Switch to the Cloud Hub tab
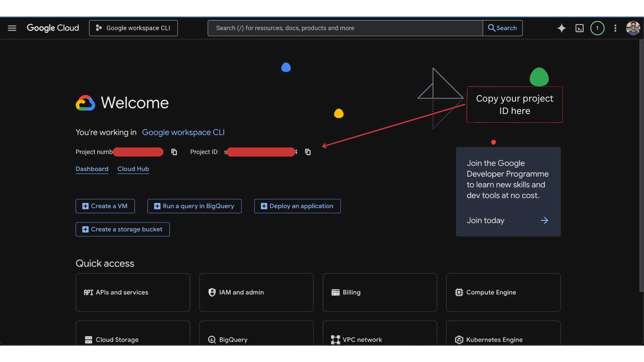This screenshot has width=644, height=362. click(x=133, y=169)
